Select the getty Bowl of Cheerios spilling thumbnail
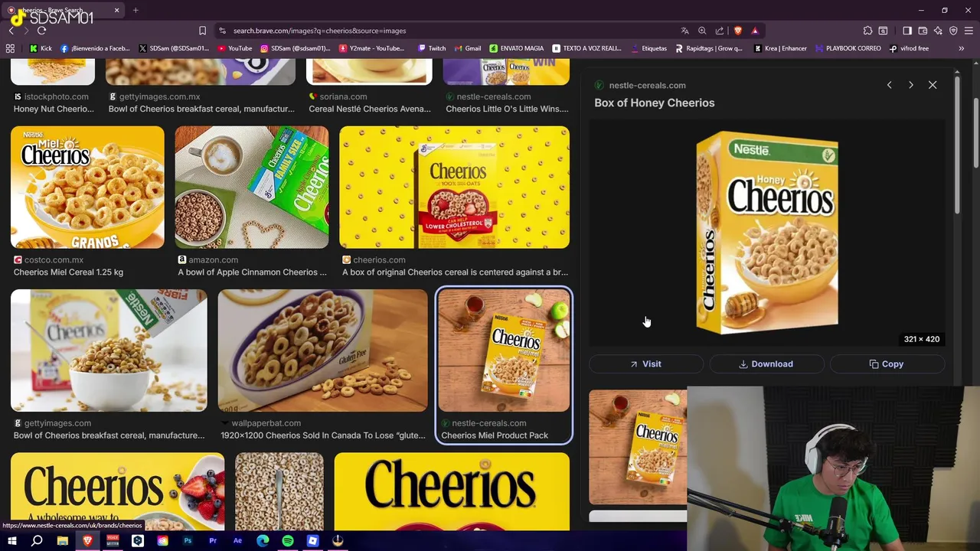 [109, 350]
